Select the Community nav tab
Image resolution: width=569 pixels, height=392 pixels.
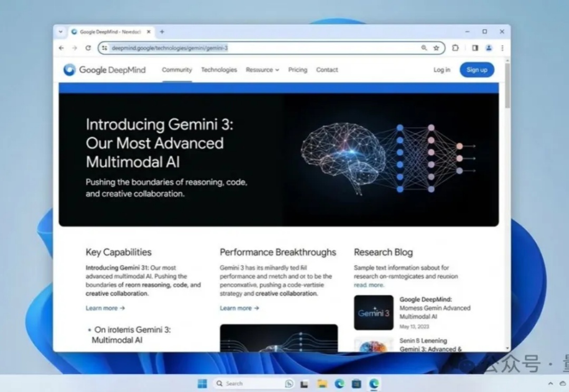pyautogui.click(x=177, y=70)
